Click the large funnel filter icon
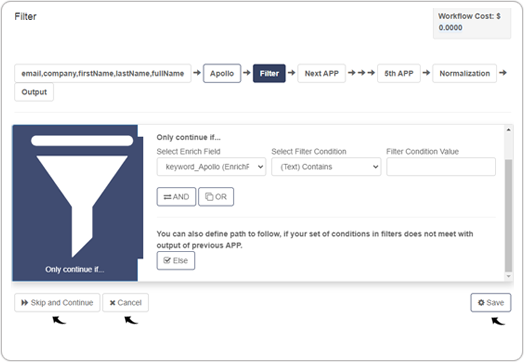 point(82,195)
